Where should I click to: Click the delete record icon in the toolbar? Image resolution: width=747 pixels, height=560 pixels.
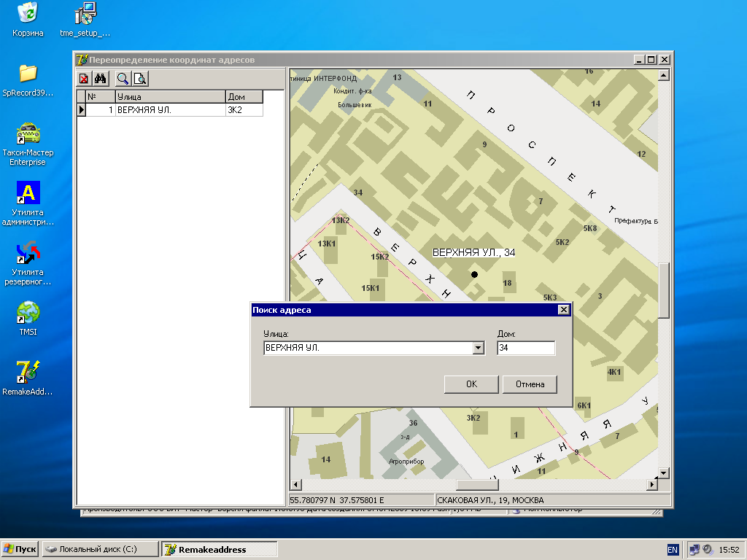(x=85, y=79)
